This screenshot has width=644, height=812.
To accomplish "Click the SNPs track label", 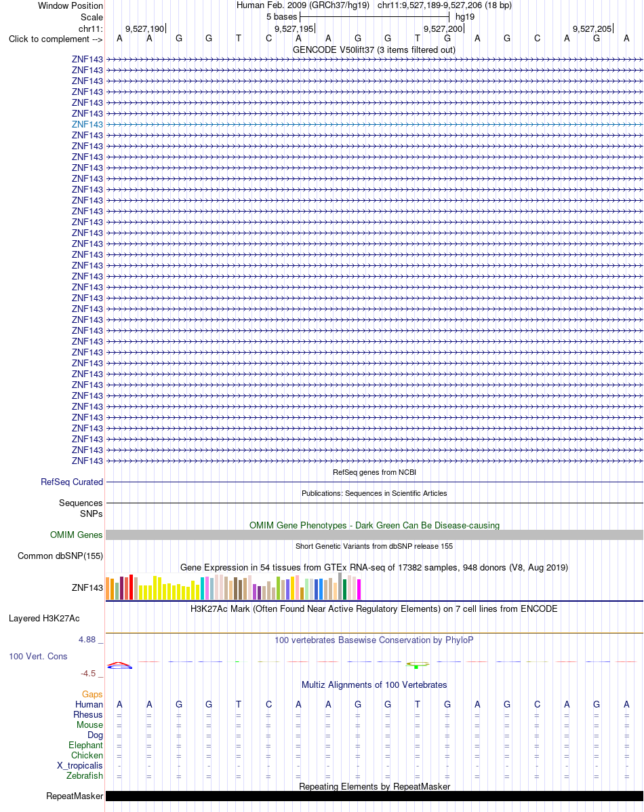I will [x=91, y=514].
